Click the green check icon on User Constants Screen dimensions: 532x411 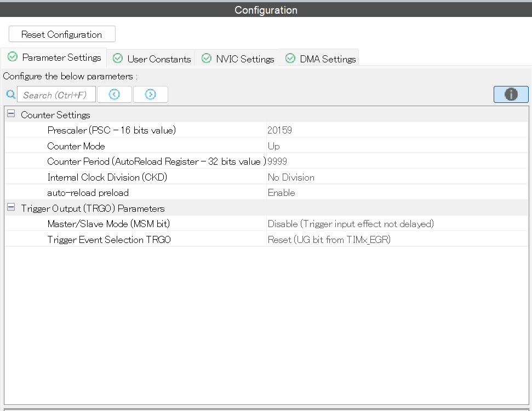pos(118,59)
